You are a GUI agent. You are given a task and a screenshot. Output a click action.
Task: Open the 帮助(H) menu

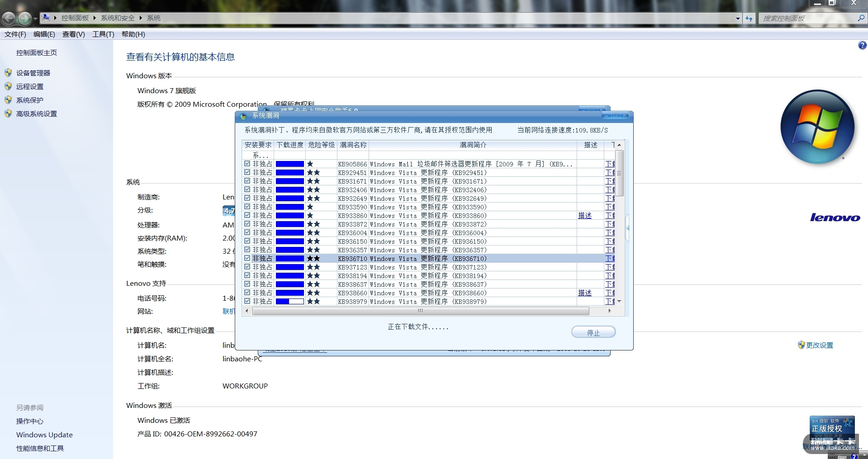click(x=133, y=34)
